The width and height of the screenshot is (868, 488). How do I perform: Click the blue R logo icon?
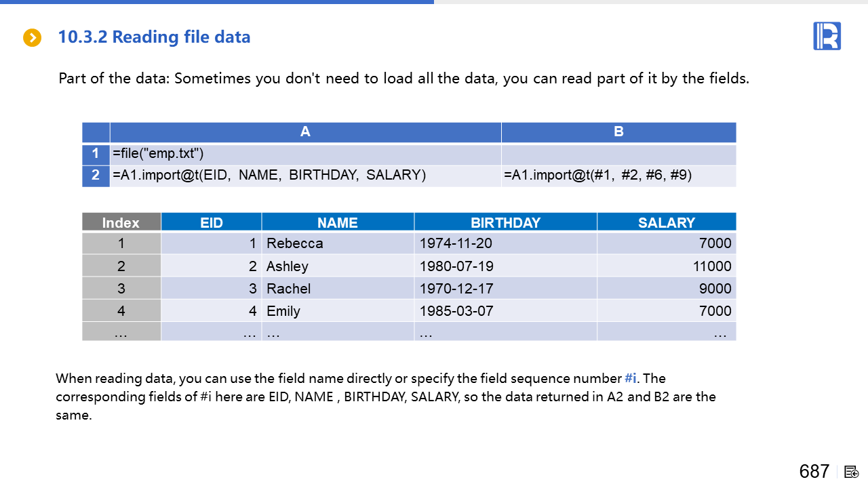[x=827, y=36]
